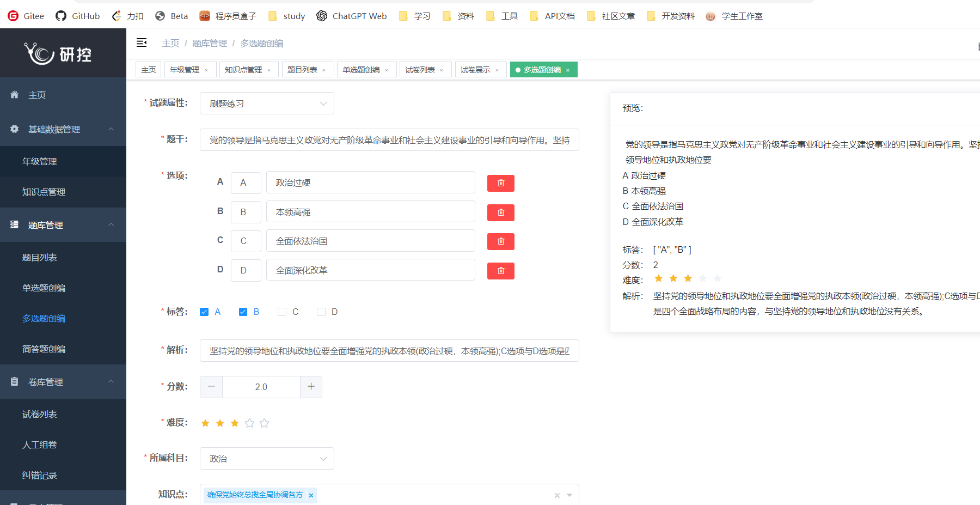980x505 pixels.
Task: Open the 学生工作室 bookmark
Action: coord(734,16)
